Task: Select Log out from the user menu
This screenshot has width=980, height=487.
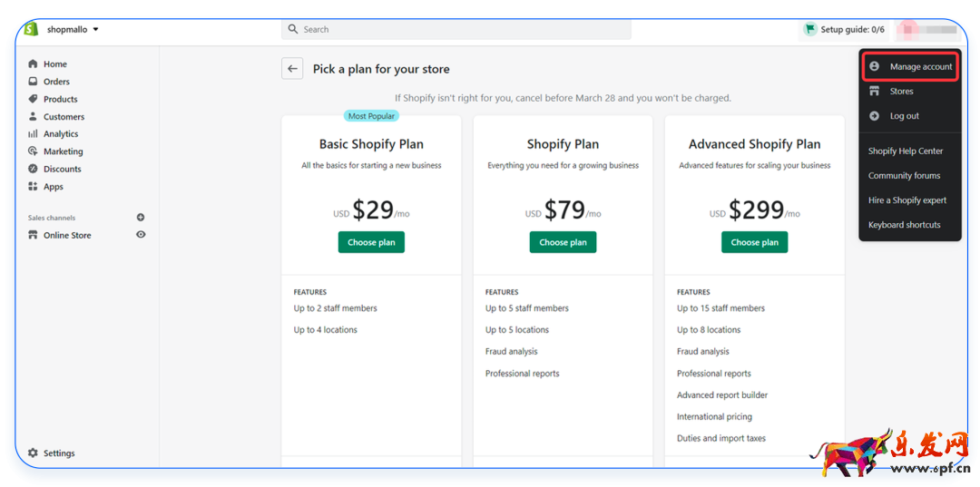Action: [x=904, y=116]
